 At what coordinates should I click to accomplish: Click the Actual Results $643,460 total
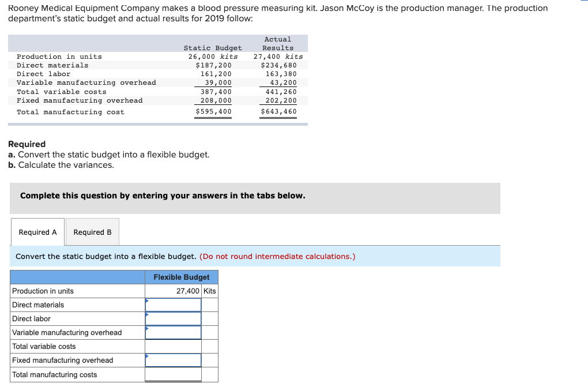coord(277,111)
